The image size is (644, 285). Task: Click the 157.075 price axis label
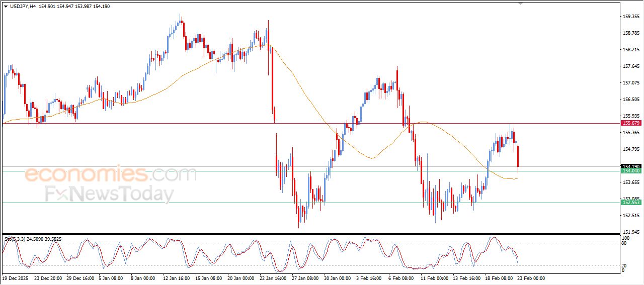630,83
